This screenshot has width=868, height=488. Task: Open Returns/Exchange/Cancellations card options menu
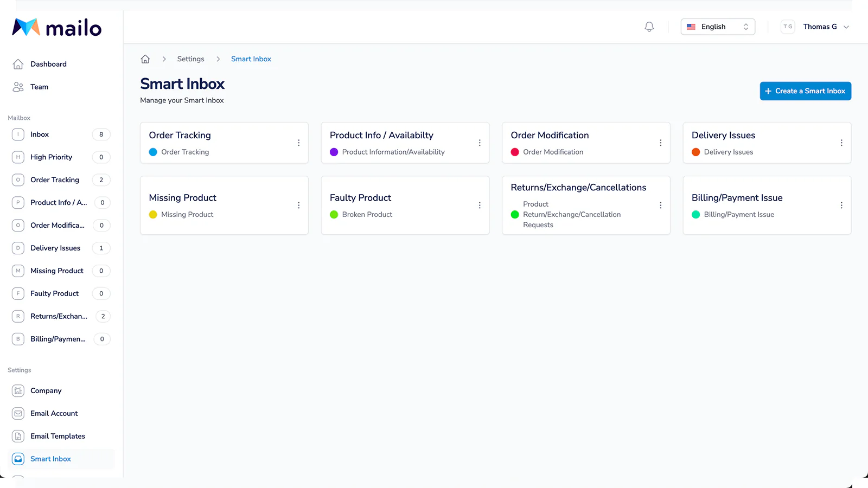point(660,206)
